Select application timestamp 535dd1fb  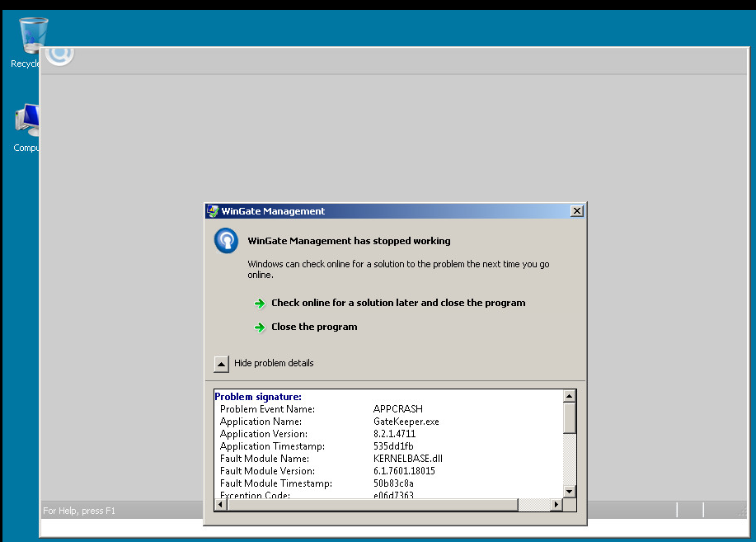393,446
